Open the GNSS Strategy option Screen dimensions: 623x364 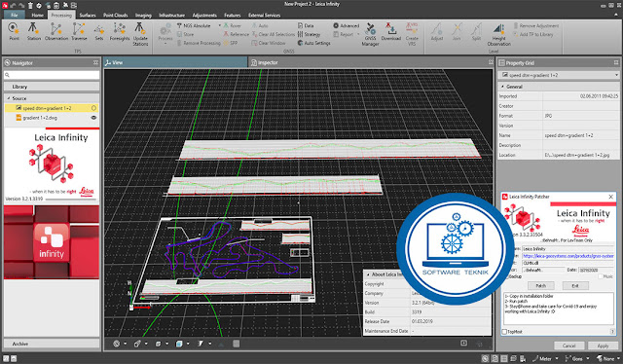309,34
